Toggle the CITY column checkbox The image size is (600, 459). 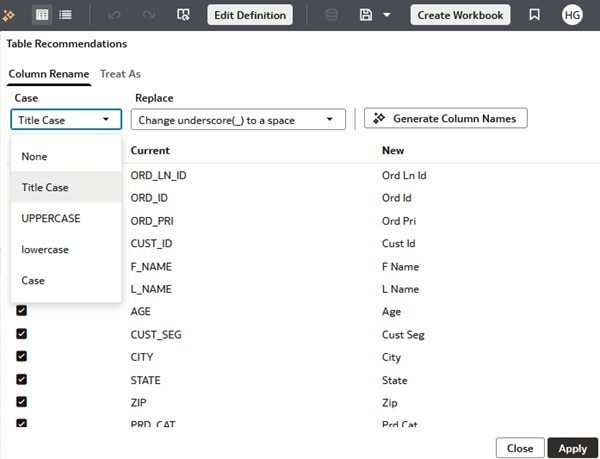coord(22,357)
